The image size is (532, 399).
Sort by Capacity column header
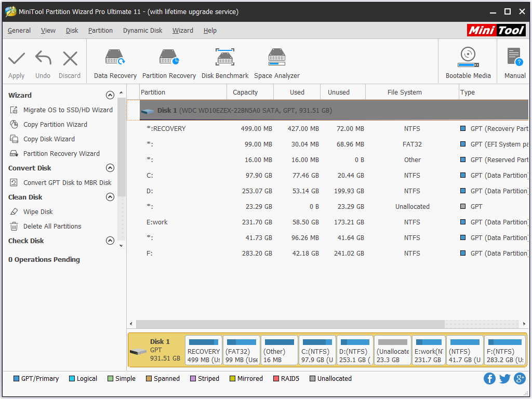point(250,92)
